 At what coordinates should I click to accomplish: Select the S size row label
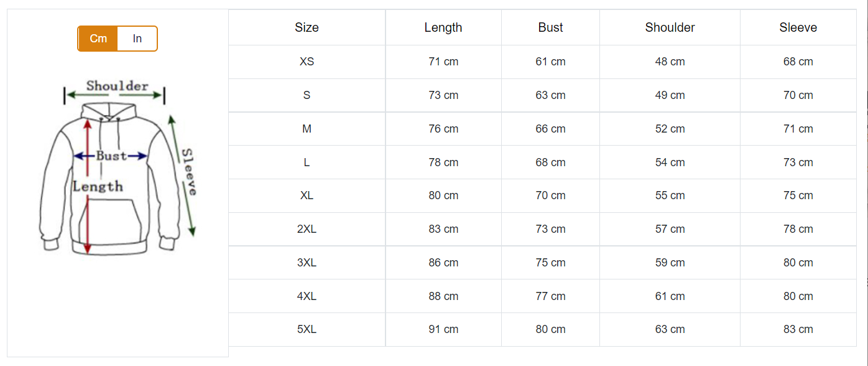[x=307, y=95]
